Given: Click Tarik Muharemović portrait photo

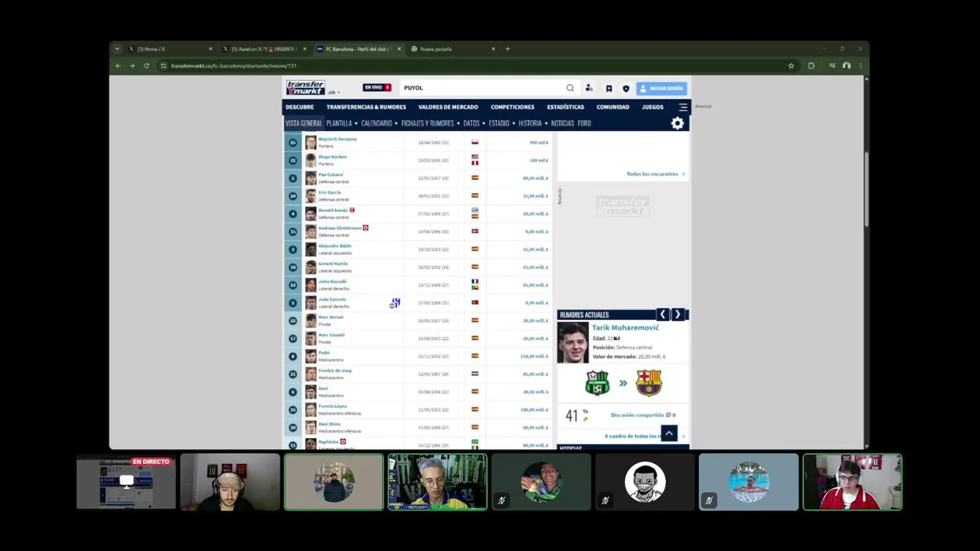Looking at the screenshot, I should coord(573,342).
